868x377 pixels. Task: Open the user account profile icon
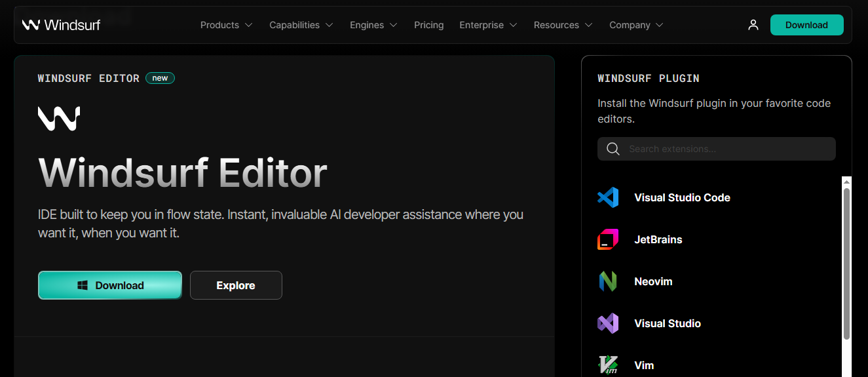coord(753,25)
